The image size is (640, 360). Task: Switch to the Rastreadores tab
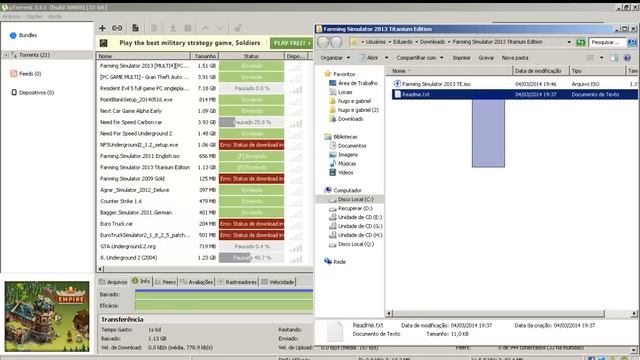point(237,282)
